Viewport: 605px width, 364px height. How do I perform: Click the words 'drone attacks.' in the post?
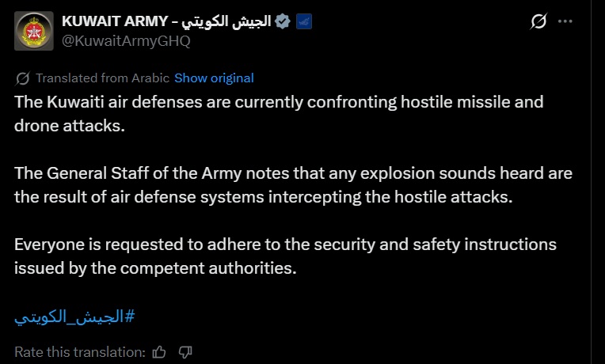coord(70,126)
